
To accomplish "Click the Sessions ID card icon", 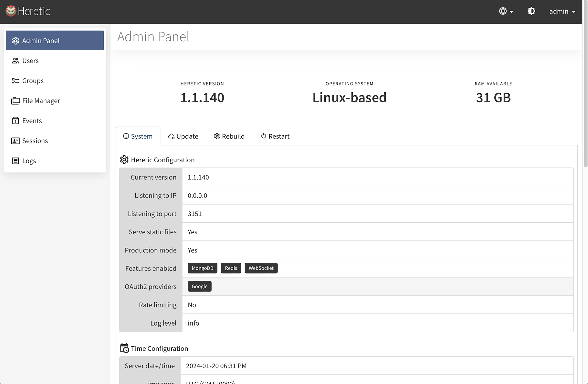I will (x=16, y=141).
